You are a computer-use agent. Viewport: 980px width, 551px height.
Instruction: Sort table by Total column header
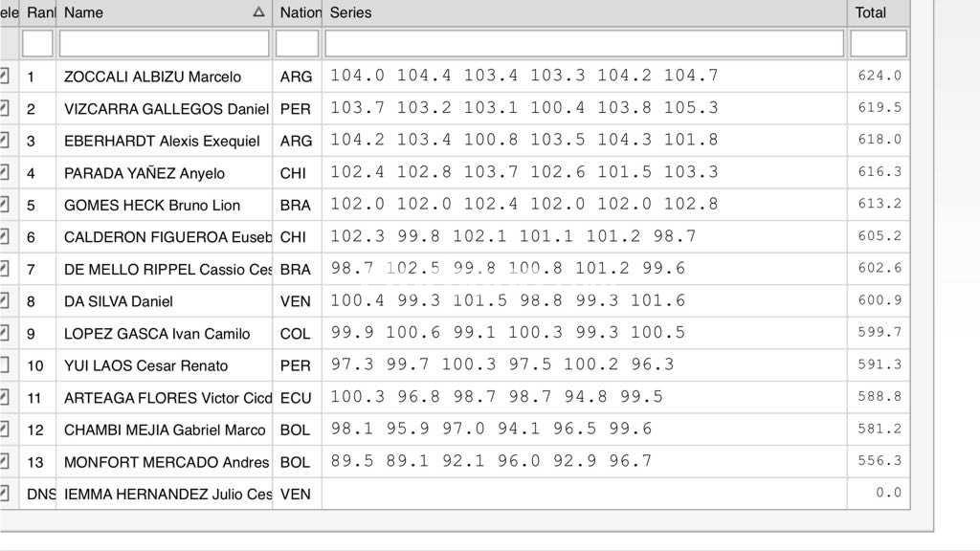pos(877,12)
